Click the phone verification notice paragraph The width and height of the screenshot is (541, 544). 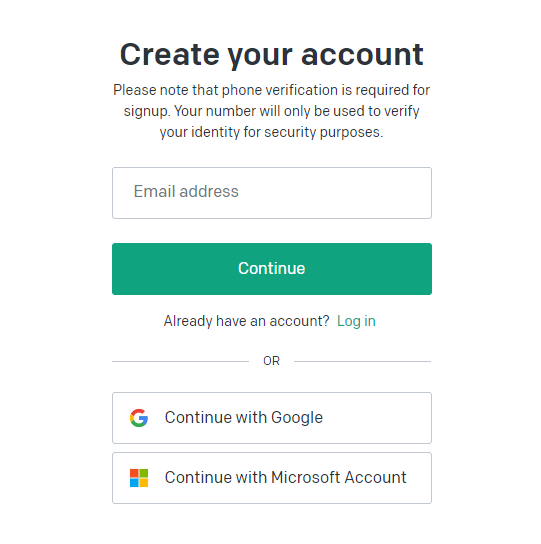pos(271,111)
